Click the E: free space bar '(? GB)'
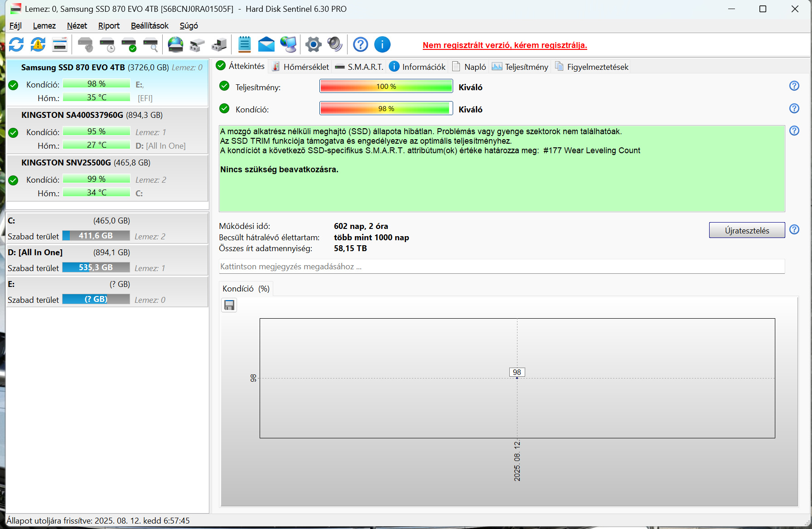 [96, 299]
